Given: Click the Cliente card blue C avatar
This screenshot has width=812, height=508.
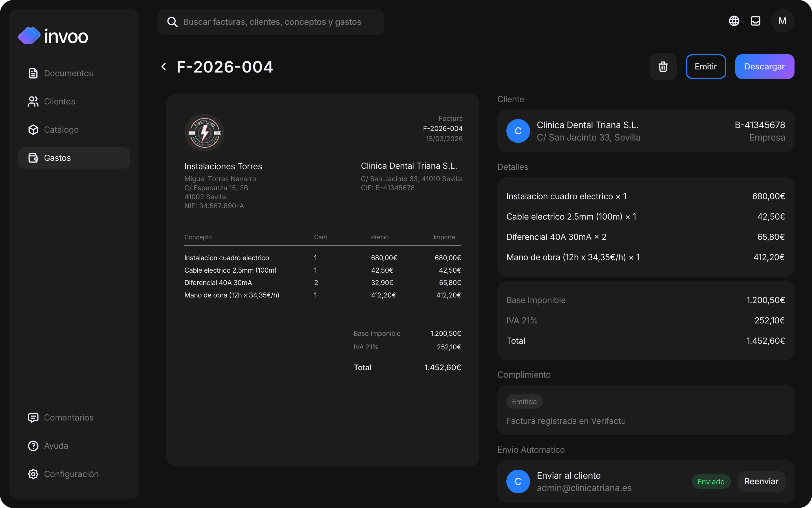Looking at the screenshot, I should point(518,131).
